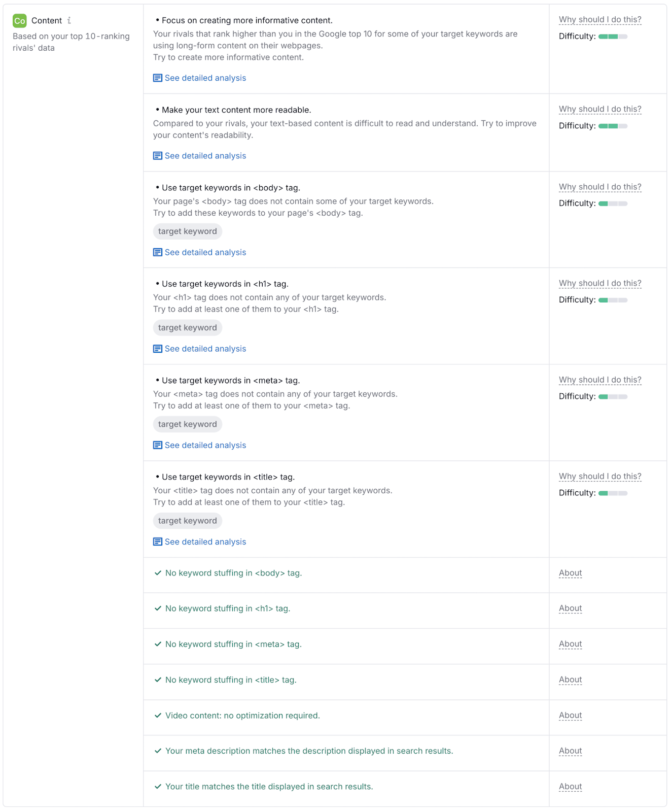Image resolution: width=672 pixels, height=812 pixels.
Task: Click 'About' for meta description match
Action: point(570,751)
